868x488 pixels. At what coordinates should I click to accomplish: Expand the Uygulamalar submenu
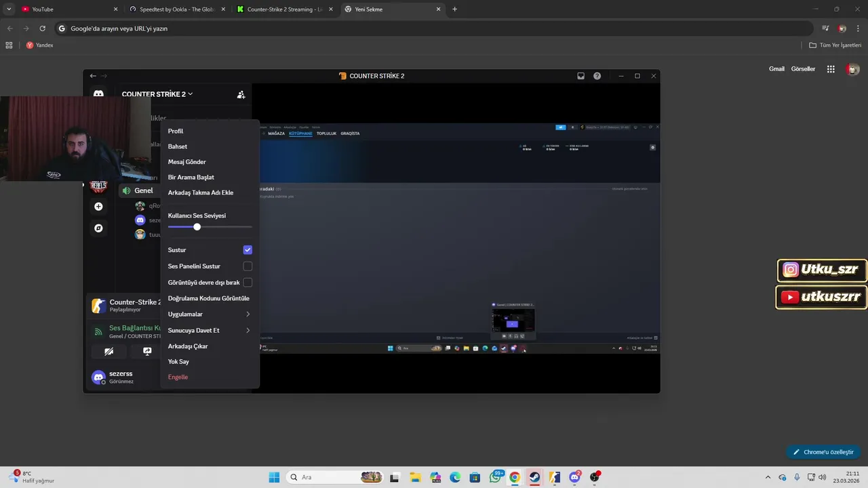pyautogui.click(x=210, y=314)
